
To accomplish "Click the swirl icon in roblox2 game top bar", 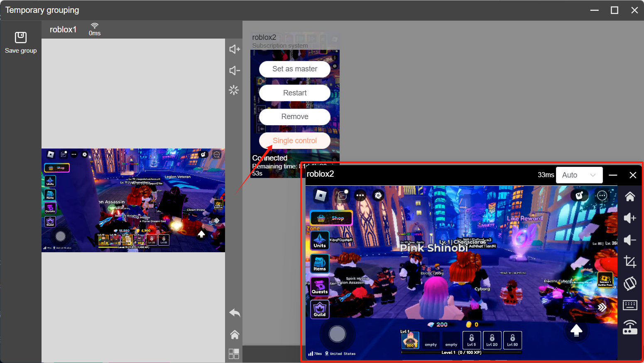I will point(378,195).
